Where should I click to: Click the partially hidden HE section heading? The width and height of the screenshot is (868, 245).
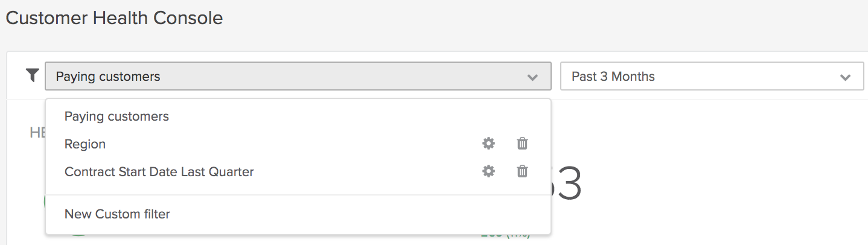(x=37, y=133)
